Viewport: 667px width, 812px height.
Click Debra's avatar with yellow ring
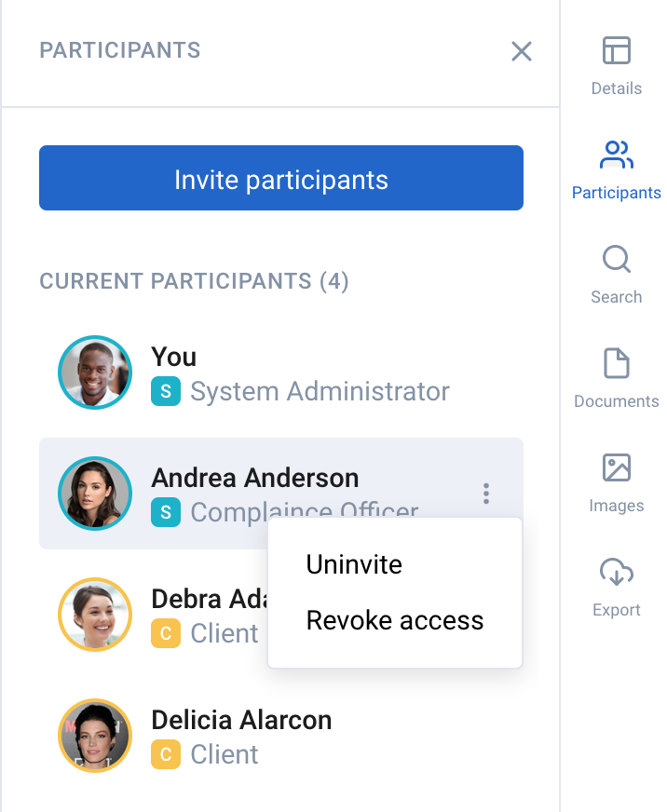point(95,615)
